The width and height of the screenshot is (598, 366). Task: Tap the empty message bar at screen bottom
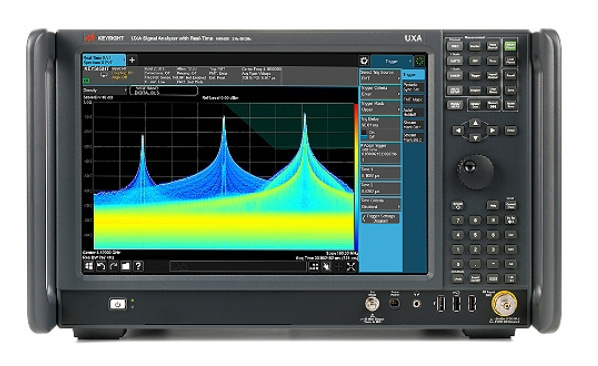coord(238,266)
